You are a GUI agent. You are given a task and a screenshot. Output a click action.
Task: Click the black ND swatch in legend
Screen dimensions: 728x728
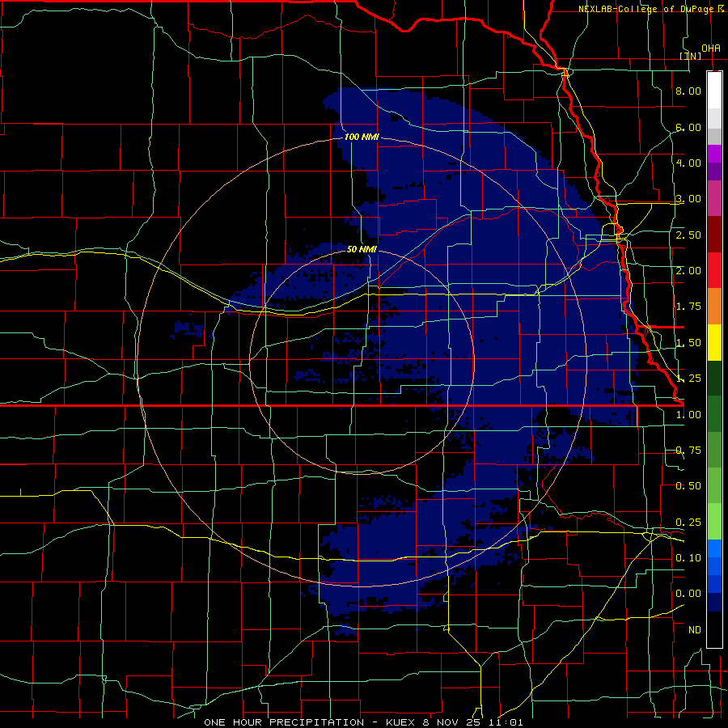click(714, 629)
